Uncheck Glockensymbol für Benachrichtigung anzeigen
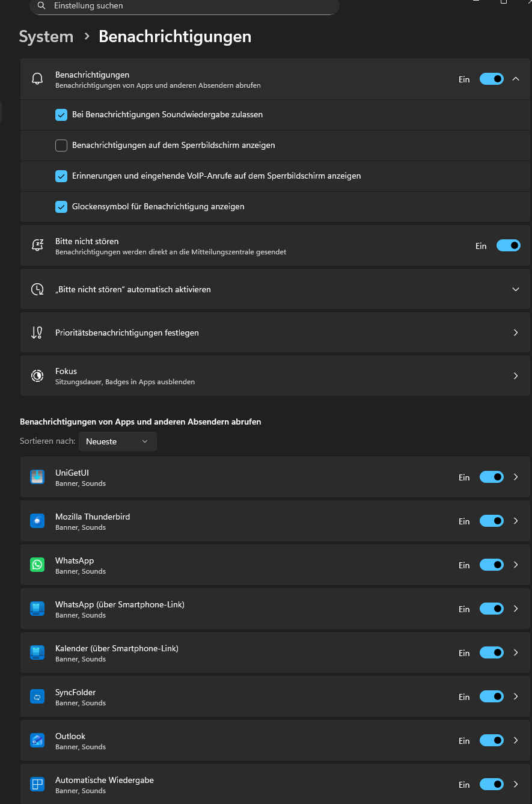The image size is (532, 804). click(61, 207)
